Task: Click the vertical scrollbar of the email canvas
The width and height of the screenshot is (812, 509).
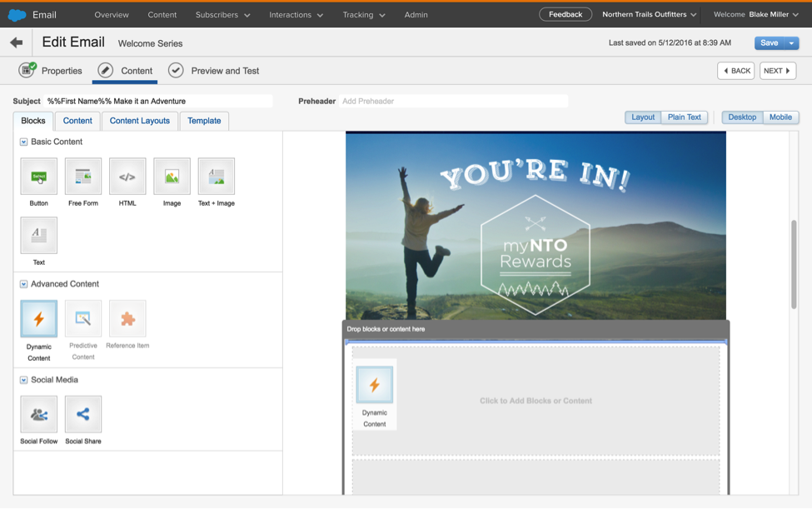Action: pyautogui.click(x=794, y=264)
